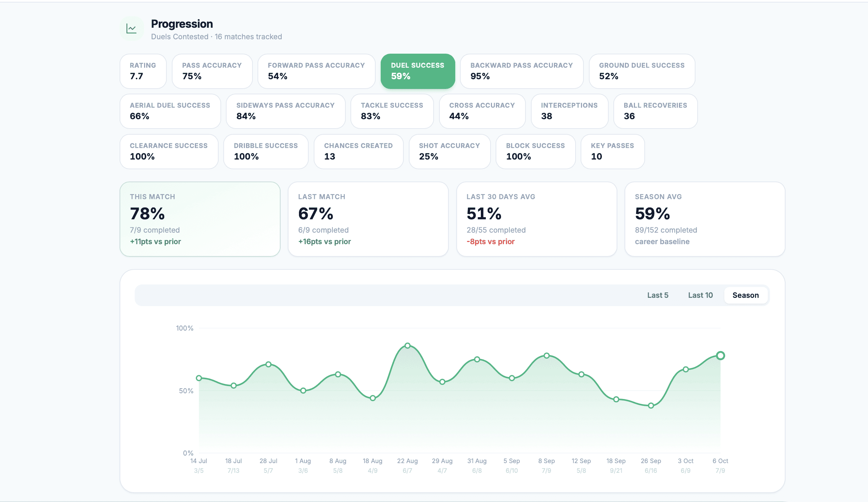Open the Last Match 67% card
The width and height of the screenshot is (868, 502).
[x=368, y=219]
